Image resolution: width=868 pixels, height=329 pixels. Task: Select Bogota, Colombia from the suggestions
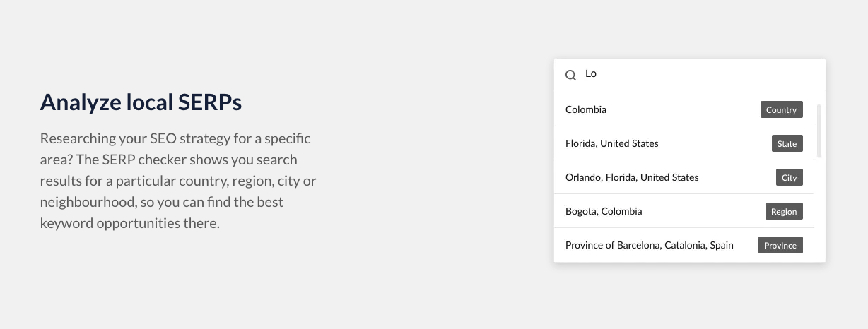point(684,211)
